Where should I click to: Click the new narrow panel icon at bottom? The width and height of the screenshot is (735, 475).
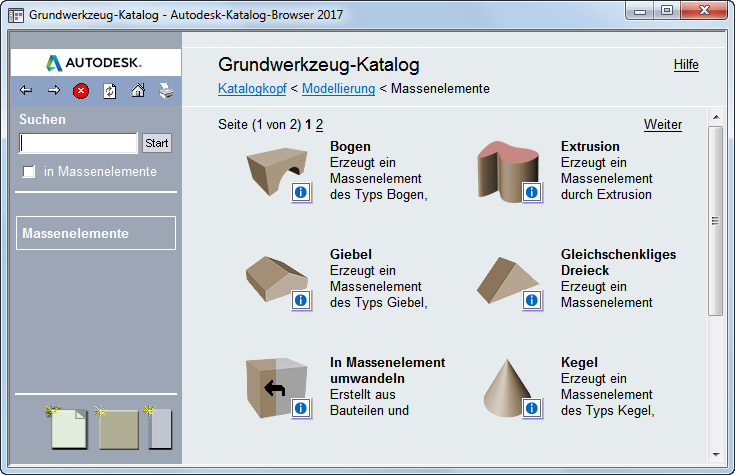click(158, 427)
